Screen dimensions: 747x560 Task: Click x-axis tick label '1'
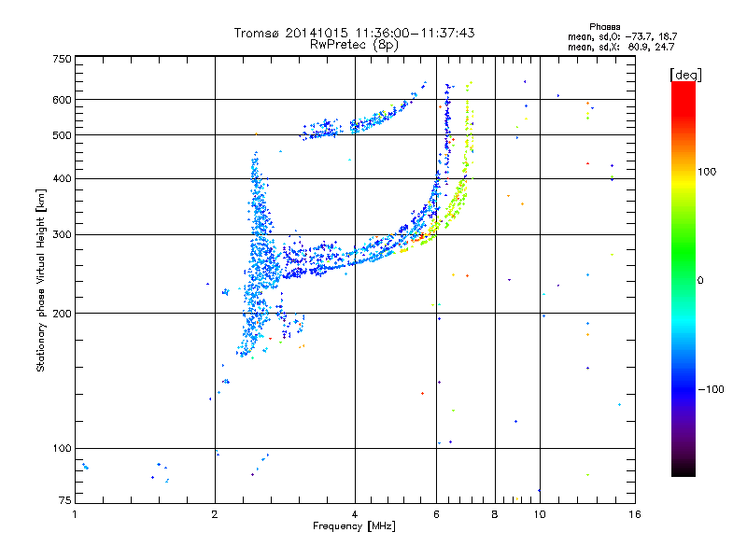(75, 515)
